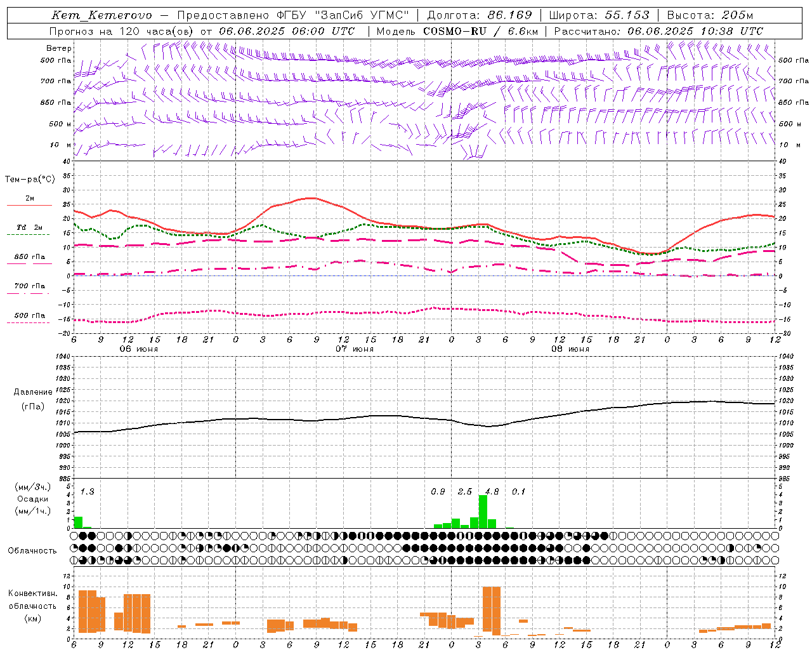Click the 'Давление' pressure panel label
Screen dimensions: 812x650
click(32, 392)
